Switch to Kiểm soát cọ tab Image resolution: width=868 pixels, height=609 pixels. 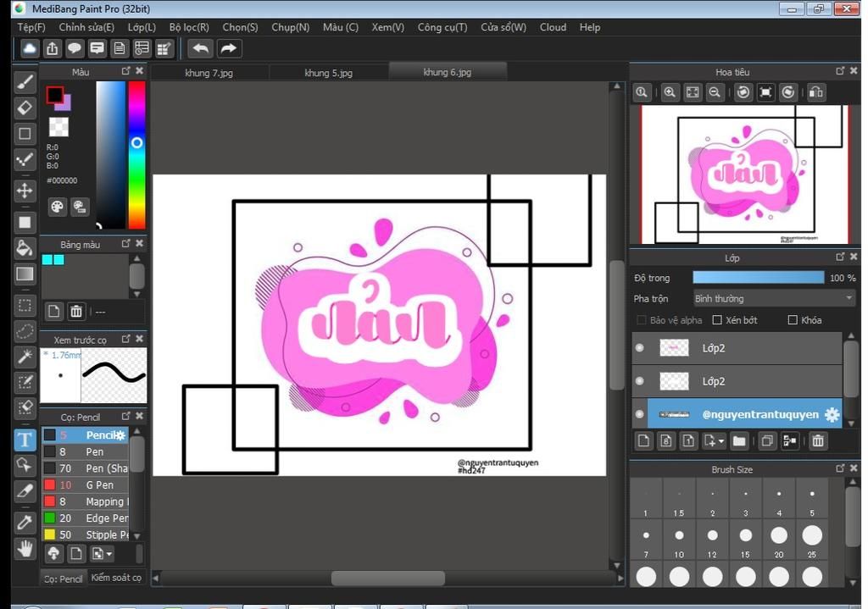116,578
